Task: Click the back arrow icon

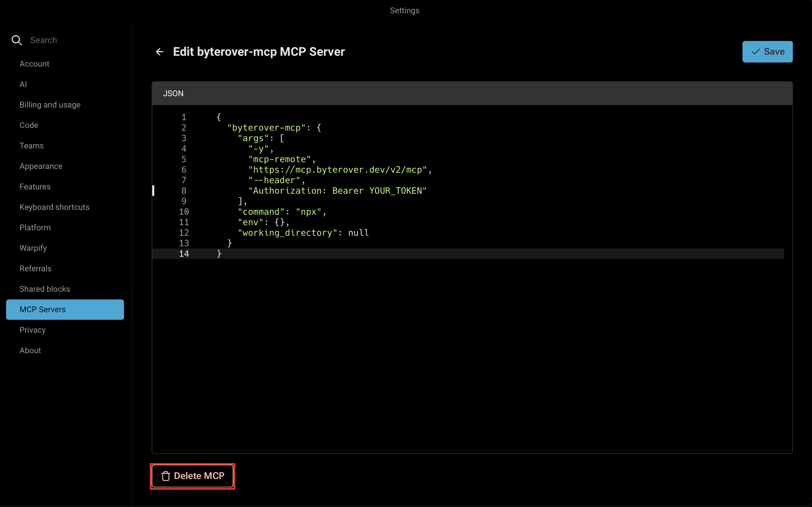Action: pos(160,52)
